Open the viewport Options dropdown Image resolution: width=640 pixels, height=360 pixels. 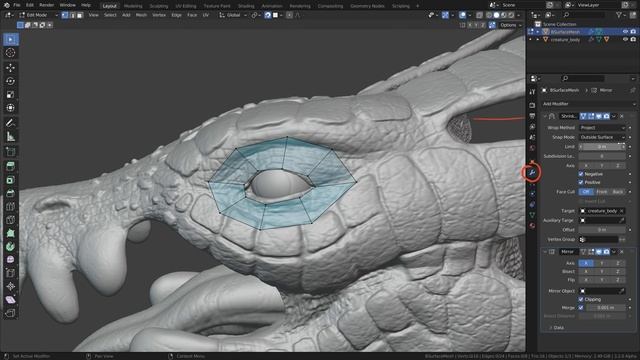(511, 25)
